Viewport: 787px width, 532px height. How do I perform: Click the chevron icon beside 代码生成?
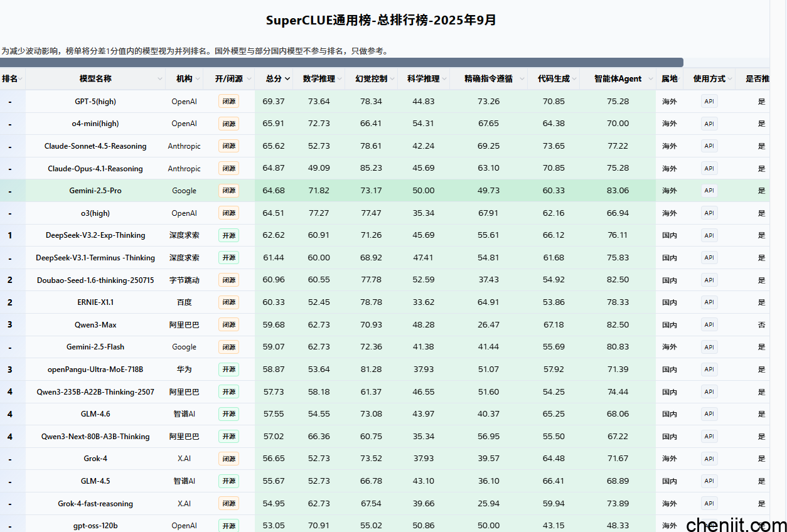coord(574,79)
